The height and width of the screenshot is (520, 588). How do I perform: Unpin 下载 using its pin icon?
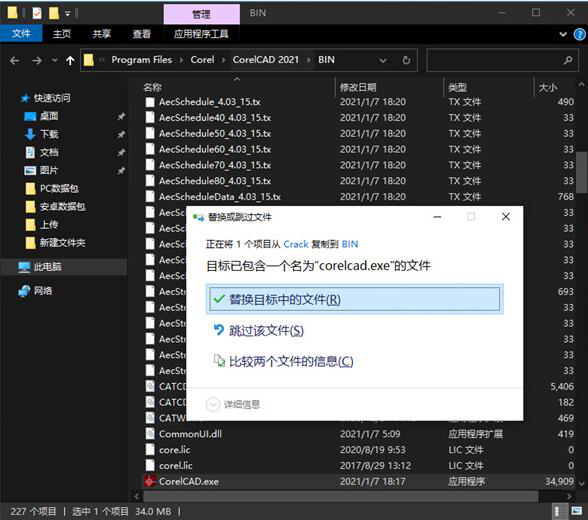click(x=121, y=135)
